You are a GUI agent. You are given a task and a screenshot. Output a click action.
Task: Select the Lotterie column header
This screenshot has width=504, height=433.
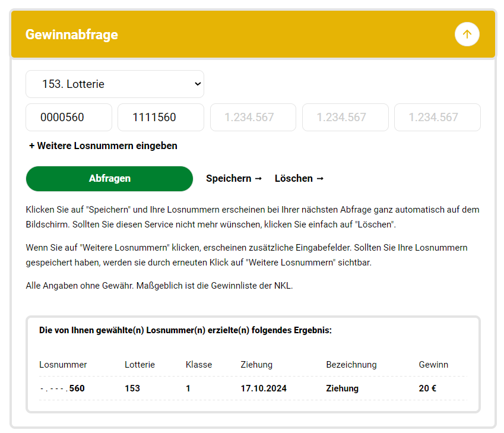coord(140,365)
